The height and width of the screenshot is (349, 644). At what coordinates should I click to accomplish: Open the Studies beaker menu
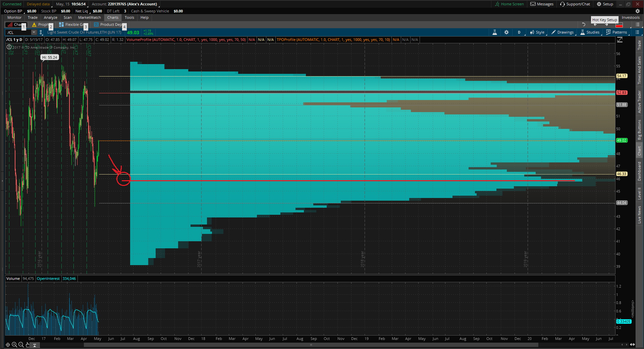click(x=590, y=32)
